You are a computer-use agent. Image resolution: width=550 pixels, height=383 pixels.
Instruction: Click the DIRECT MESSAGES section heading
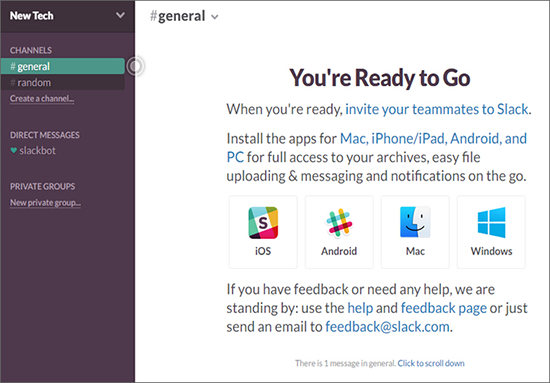coord(45,135)
